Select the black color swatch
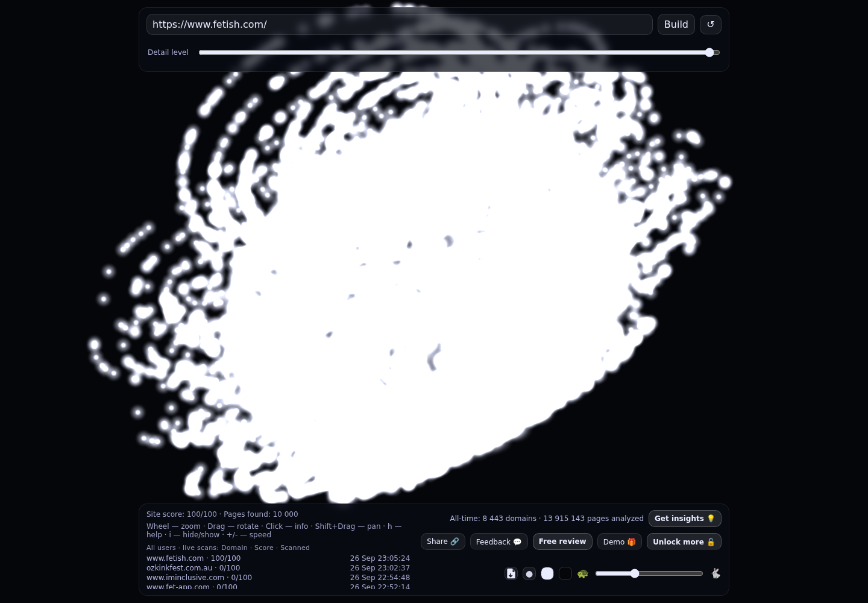 click(565, 573)
